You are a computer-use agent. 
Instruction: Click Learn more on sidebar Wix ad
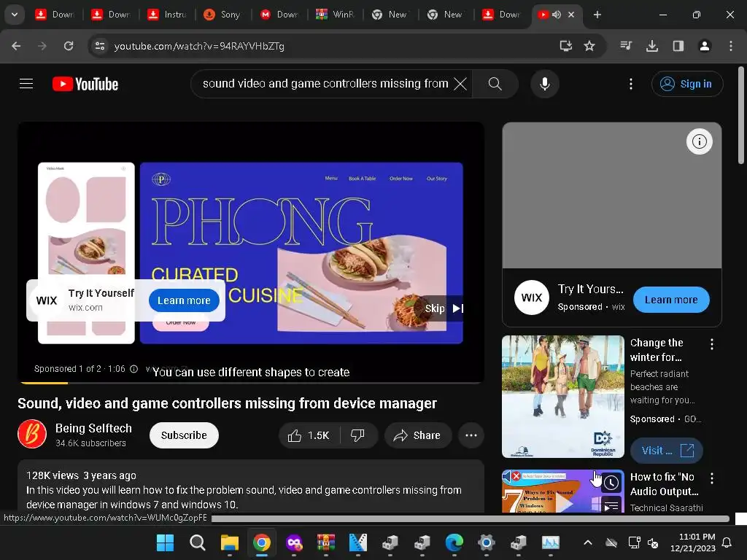pos(671,300)
